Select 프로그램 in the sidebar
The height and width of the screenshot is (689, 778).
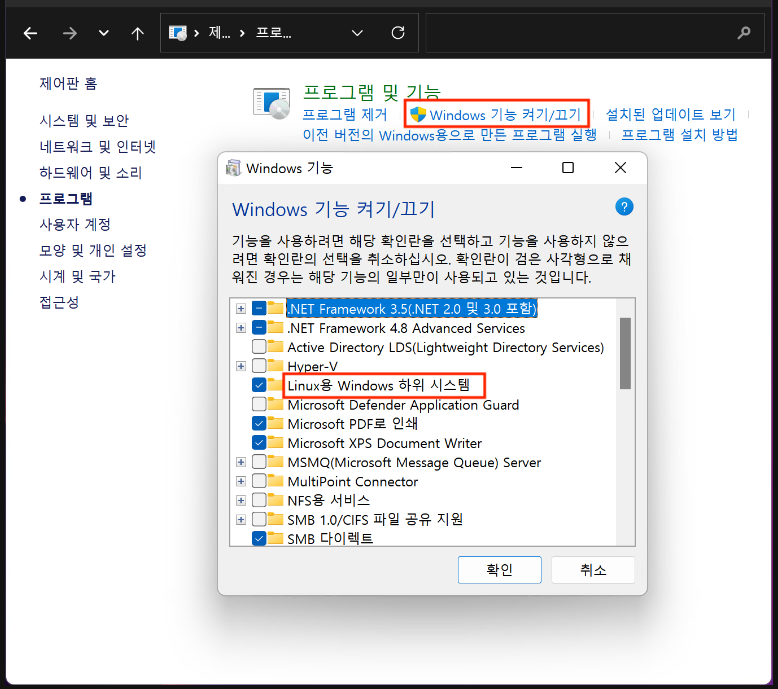(x=66, y=198)
